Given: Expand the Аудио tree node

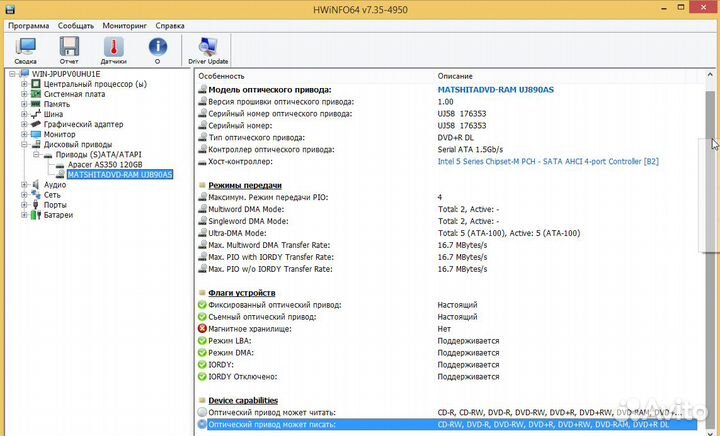Looking at the screenshot, I should tap(24, 184).
